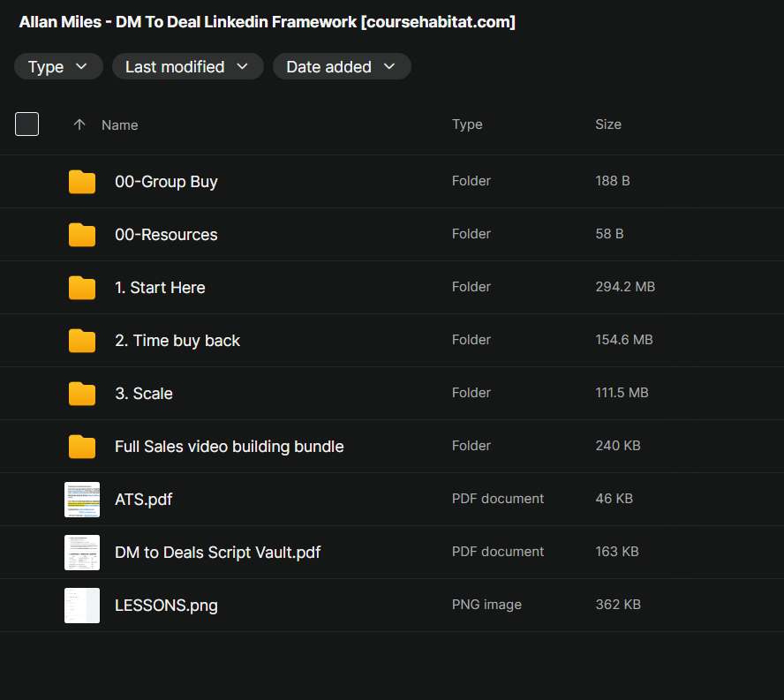Click the 46 KB size value
Screen dimensions: 784x700
pyautogui.click(x=614, y=499)
